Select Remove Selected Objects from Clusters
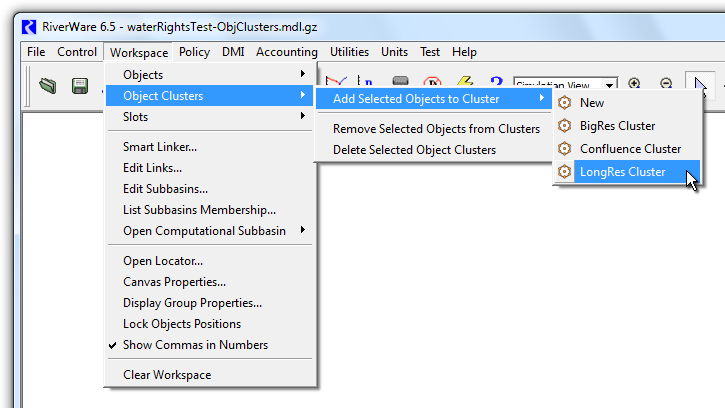 click(434, 129)
